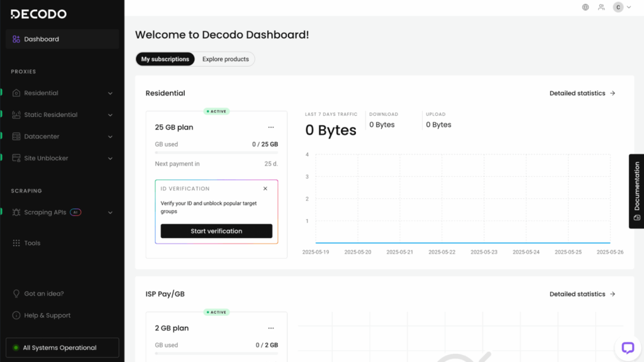Expand the Datacenter chevron

(110, 137)
